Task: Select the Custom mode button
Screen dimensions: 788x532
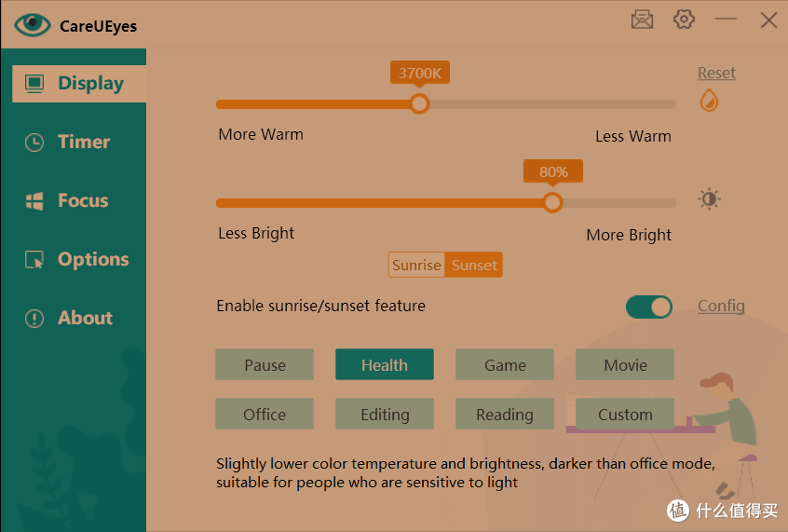Action: click(625, 414)
